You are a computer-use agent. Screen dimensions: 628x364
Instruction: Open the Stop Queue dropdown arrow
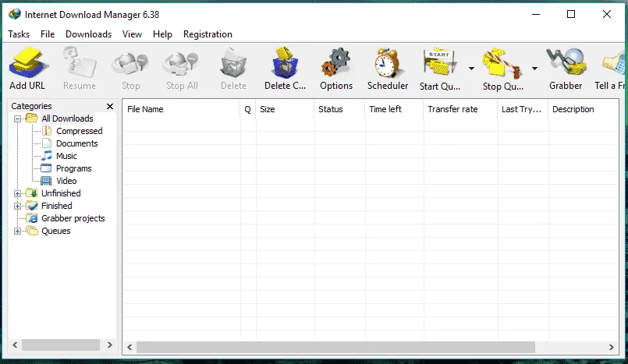point(534,69)
